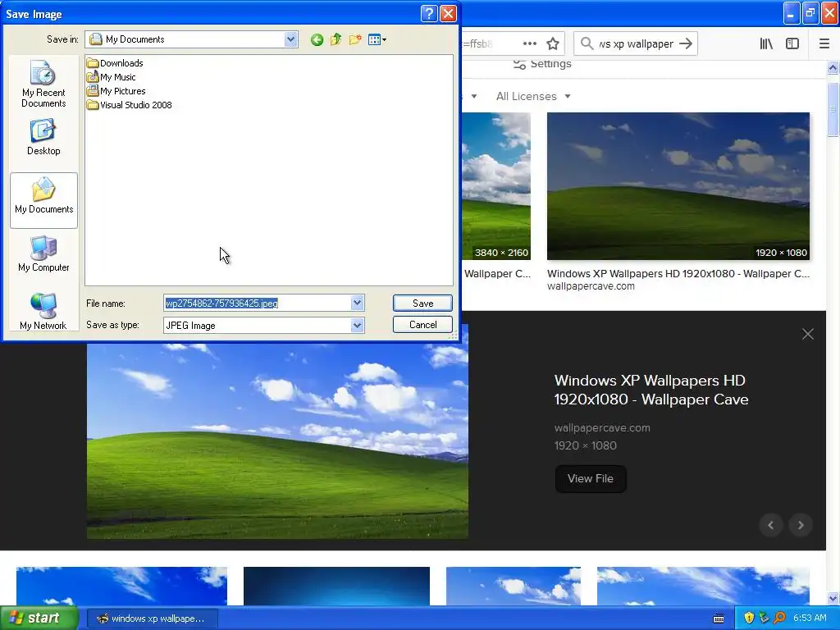Viewport: 840px width, 630px height.
Task: Open the My Pictures folder
Action: click(116, 91)
